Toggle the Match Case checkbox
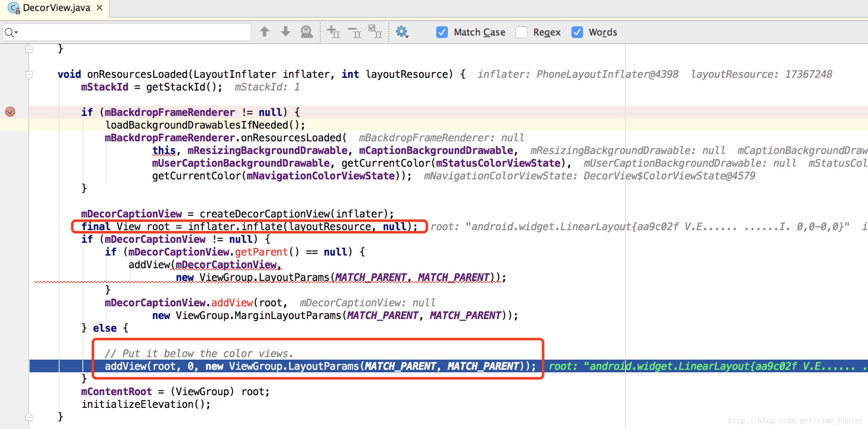This screenshot has height=429, width=868. 442,32
